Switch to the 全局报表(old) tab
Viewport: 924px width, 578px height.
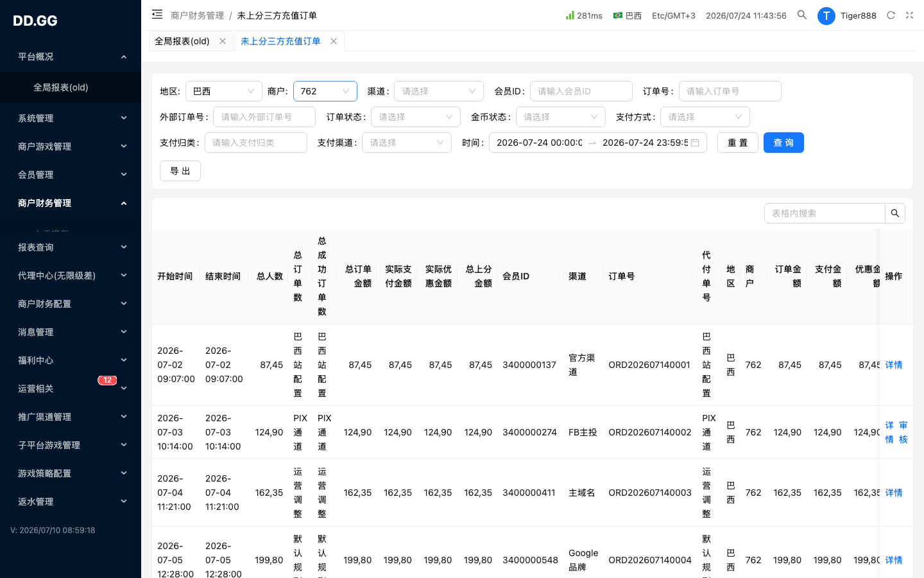pos(182,41)
